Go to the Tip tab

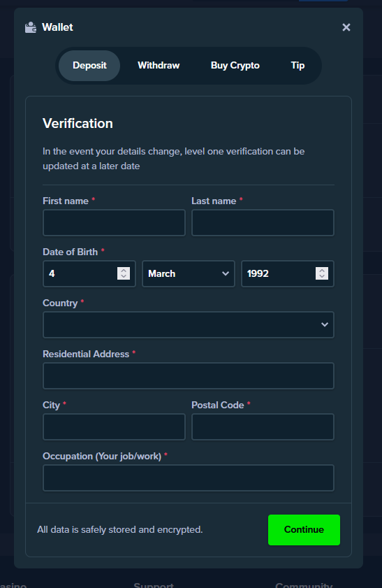tap(297, 66)
